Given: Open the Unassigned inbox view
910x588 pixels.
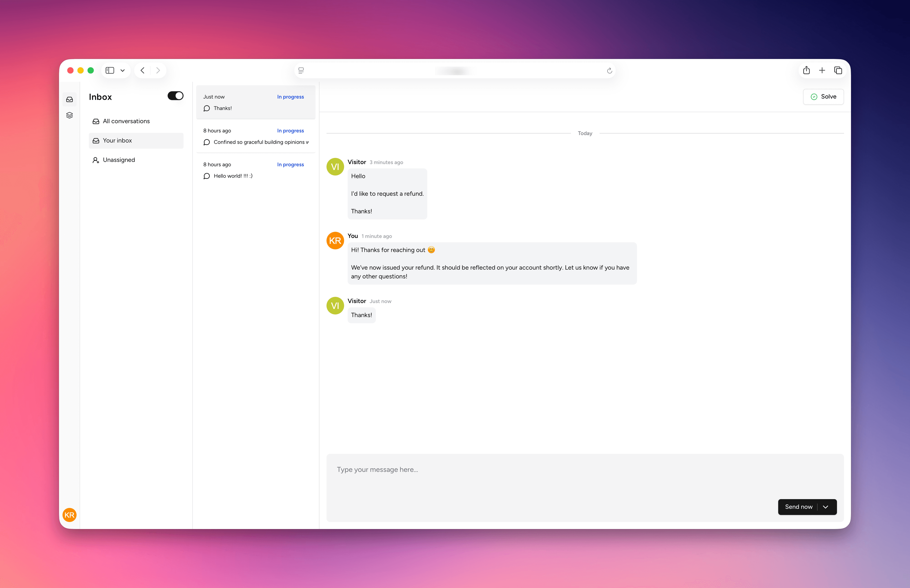Looking at the screenshot, I should pyautogui.click(x=119, y=160).
